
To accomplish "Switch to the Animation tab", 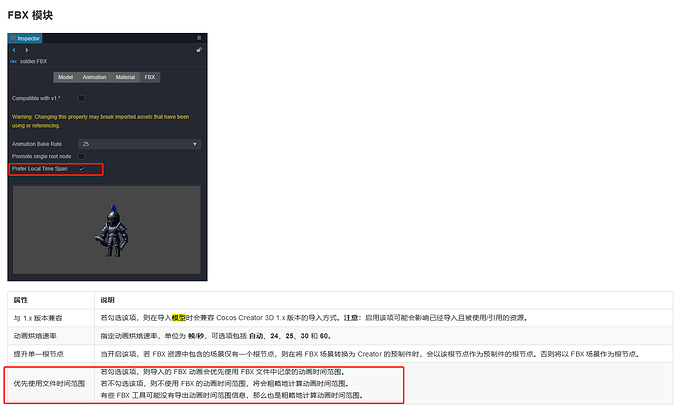I will [x=94, y=77].
